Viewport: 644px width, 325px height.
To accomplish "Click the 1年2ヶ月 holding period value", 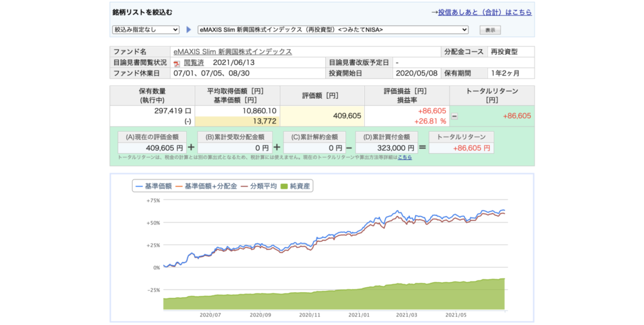I will tap(506, 73).
